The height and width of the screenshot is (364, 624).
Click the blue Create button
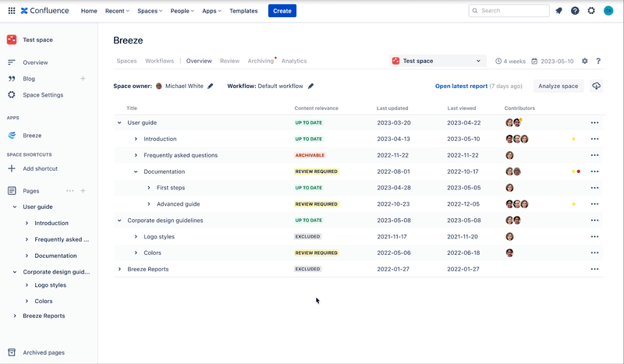[x=282, y=11]
